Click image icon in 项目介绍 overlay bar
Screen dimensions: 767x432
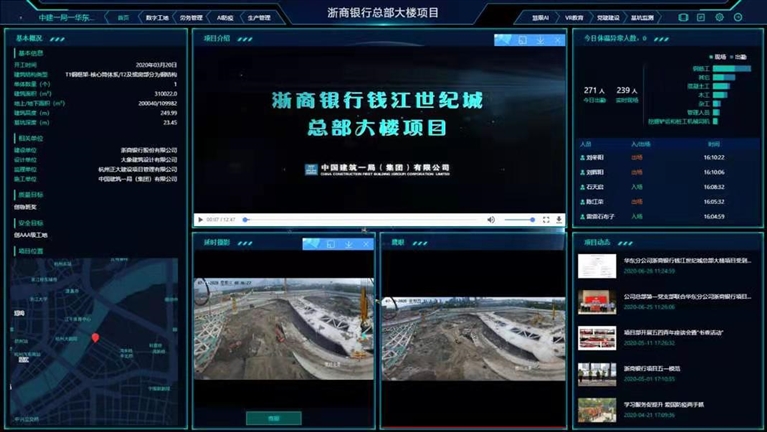click(x=504, y=40)
